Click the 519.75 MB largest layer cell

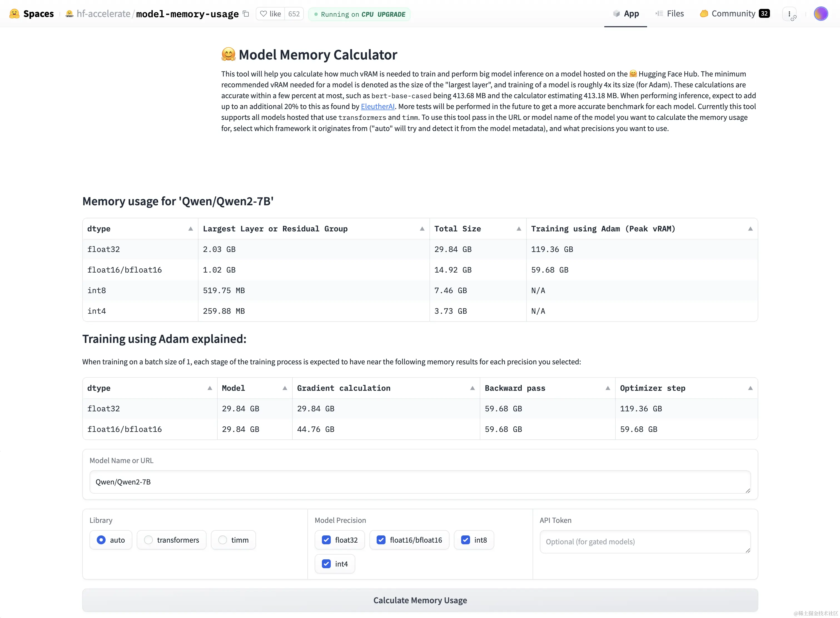click(314, 291)
